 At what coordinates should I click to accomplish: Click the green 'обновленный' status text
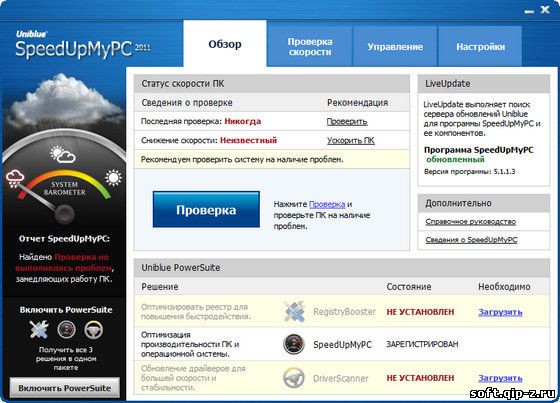[455, 159]
